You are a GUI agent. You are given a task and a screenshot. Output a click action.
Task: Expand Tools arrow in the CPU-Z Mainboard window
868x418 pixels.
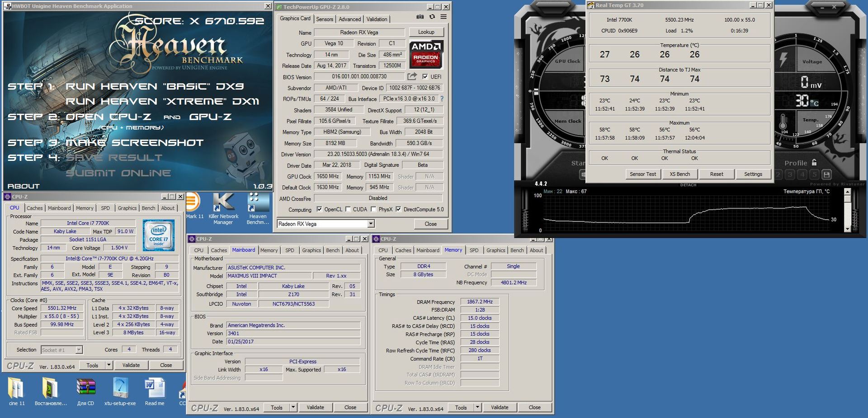point(293,407)
